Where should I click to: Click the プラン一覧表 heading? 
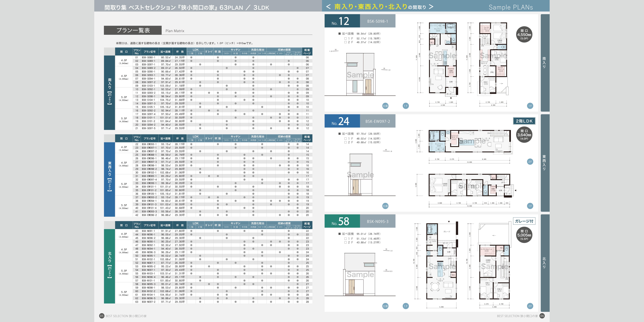pos(133,30)
